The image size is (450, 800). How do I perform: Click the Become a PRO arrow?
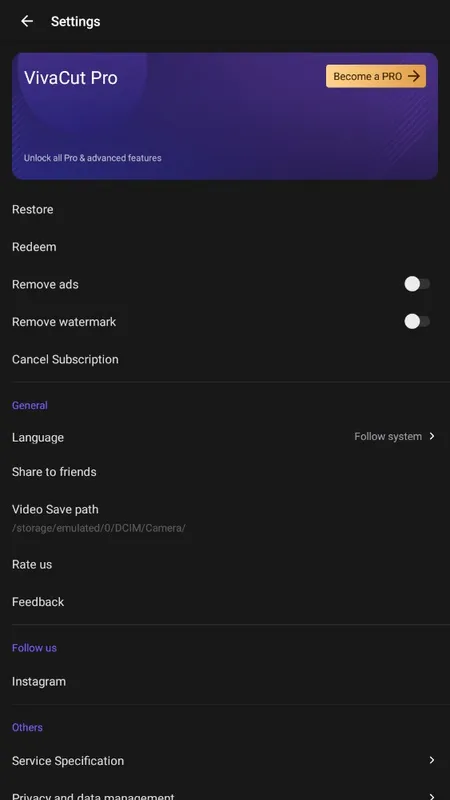[x=414, y=76]
